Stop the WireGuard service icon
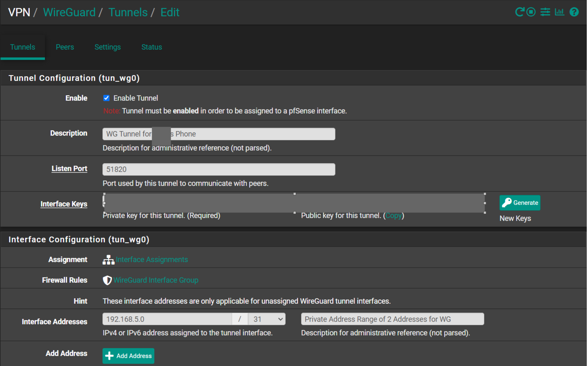The image size is (588, 366). (531, 12)
